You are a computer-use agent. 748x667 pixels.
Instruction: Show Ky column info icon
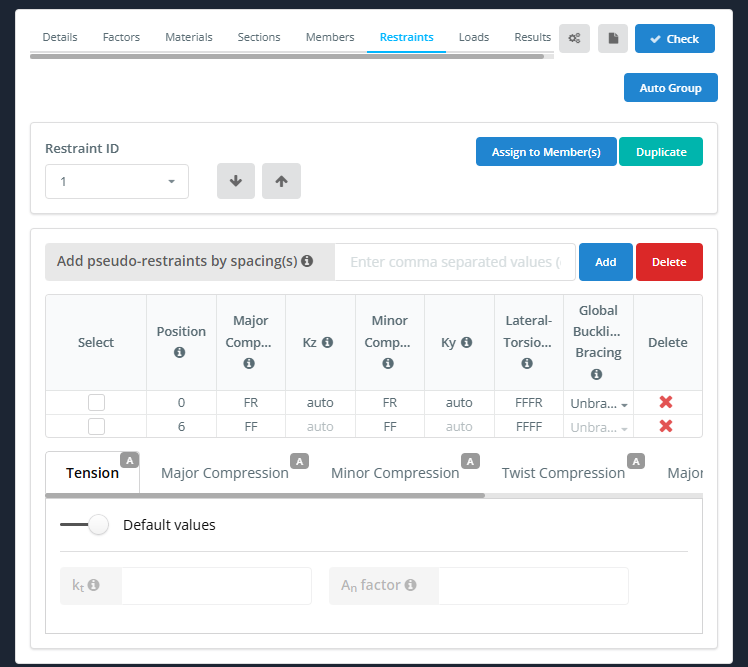pyautogui.click(x=467, y=342)
